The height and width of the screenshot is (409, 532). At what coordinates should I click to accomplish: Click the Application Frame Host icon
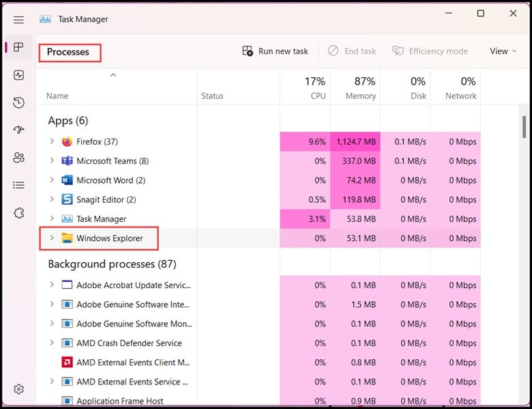pyautogui.click(x=67, y=401)
